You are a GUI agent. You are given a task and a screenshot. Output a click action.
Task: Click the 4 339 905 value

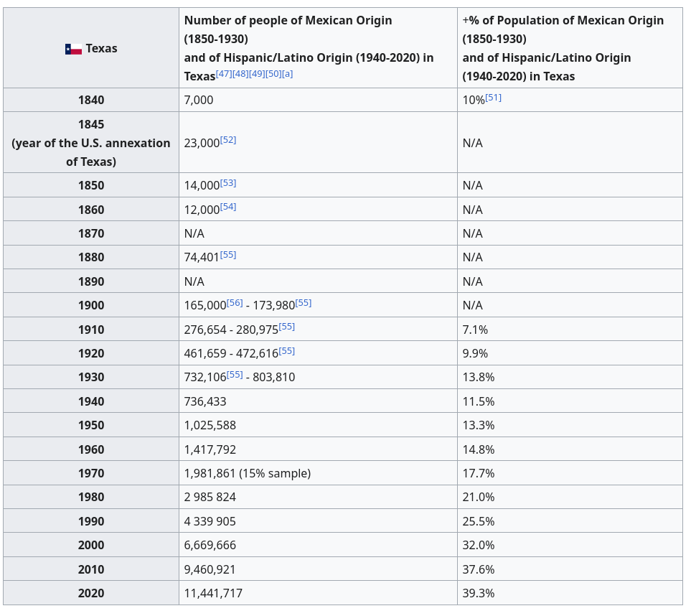pos(210,521)
